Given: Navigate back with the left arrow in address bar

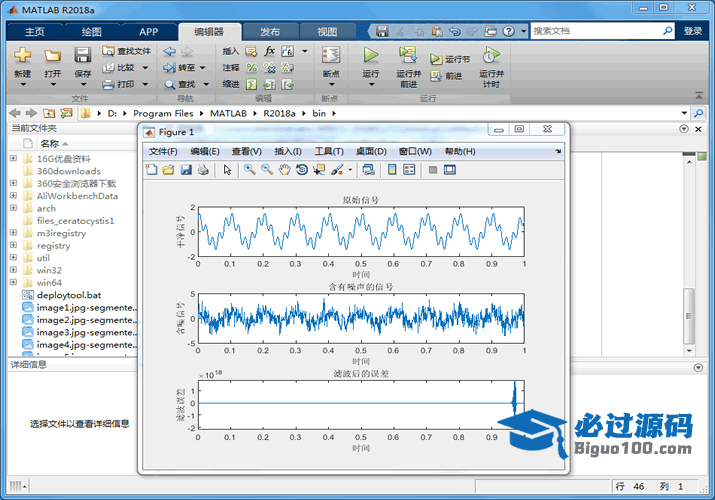Looking at the screenshot, I should pos(15,113).
